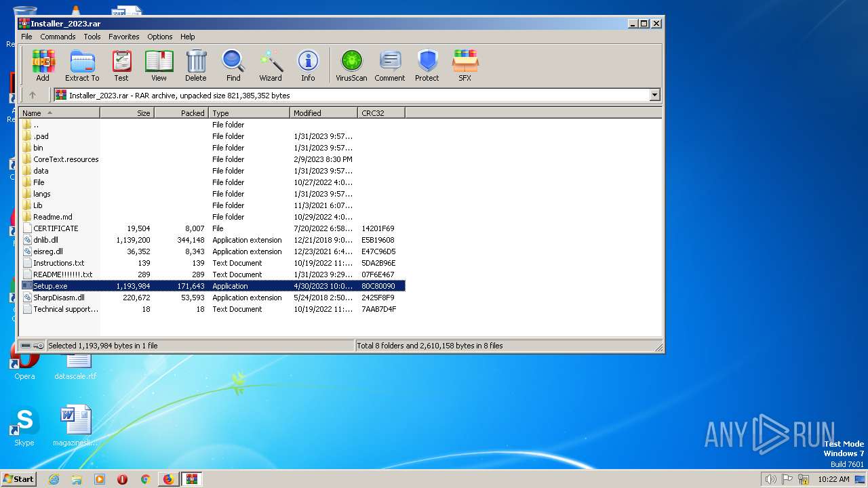
Task: Click the taskbar clock 10:22 AM
Action: click(x=833, y=479)
